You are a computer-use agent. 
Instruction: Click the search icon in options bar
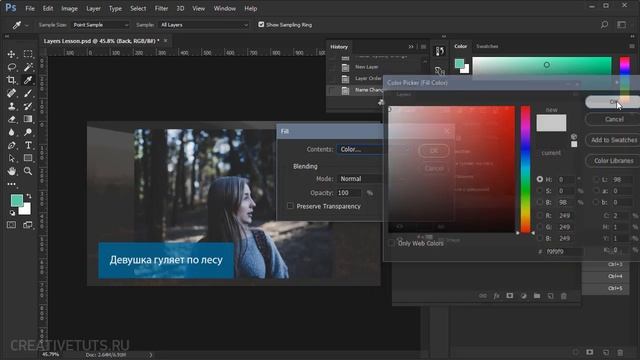(x=604, y=25)
